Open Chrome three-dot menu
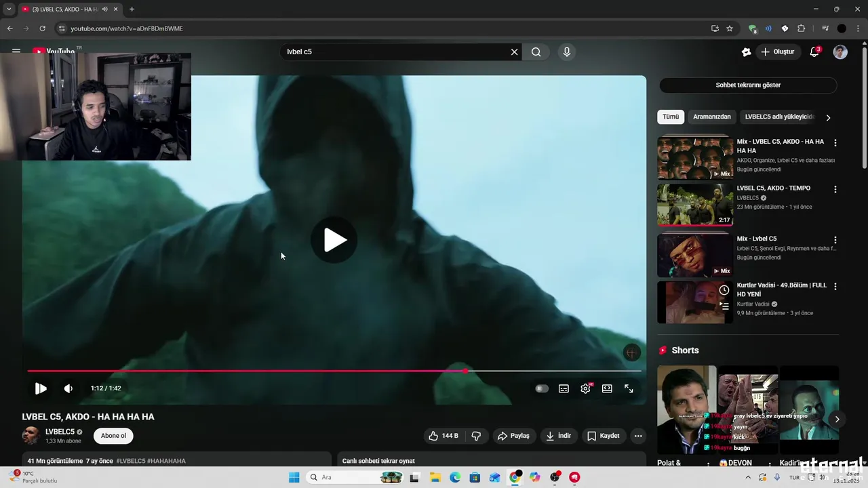868x488 pixels. pyautogui.click(x=858, y=28)
